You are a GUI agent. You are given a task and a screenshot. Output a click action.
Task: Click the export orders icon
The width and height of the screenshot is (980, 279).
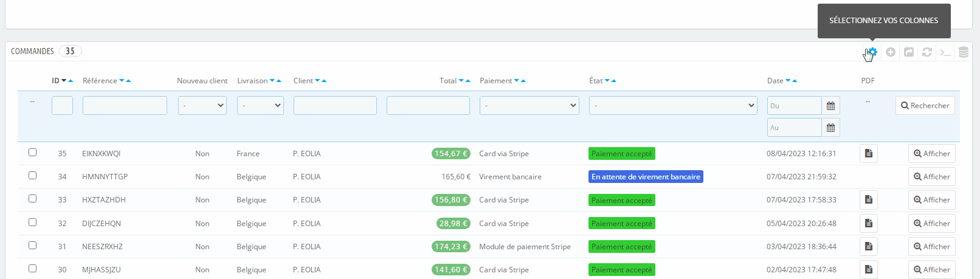(909, 52)
